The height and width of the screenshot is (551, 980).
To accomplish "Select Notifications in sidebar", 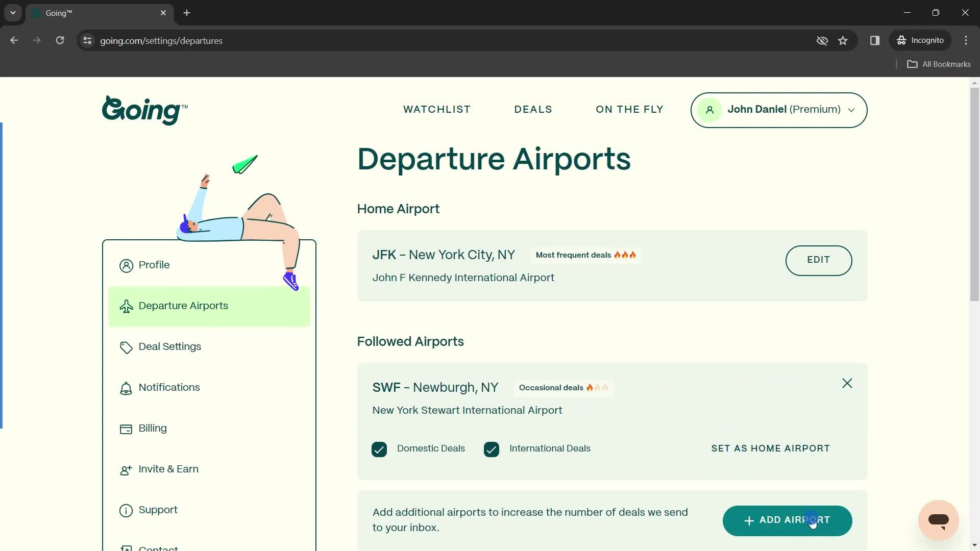I will pos(209,388).
